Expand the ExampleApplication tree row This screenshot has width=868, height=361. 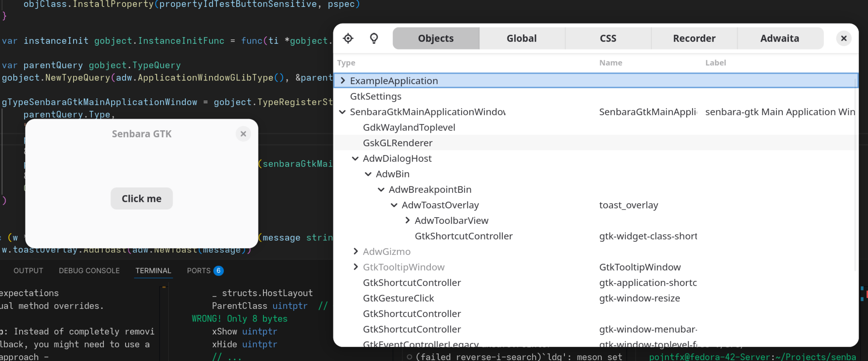(x=343, y=81)
